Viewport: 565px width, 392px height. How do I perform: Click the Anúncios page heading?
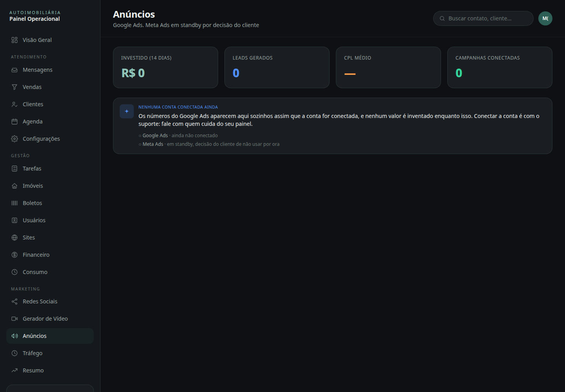[x=134, y=14]
